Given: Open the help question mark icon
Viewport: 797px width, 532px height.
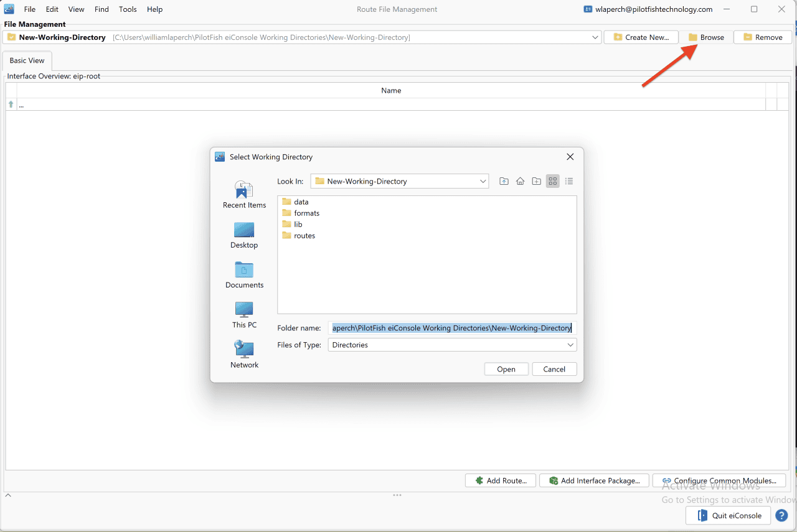Looking at the screenshot, I should click(x=782, y=515).
